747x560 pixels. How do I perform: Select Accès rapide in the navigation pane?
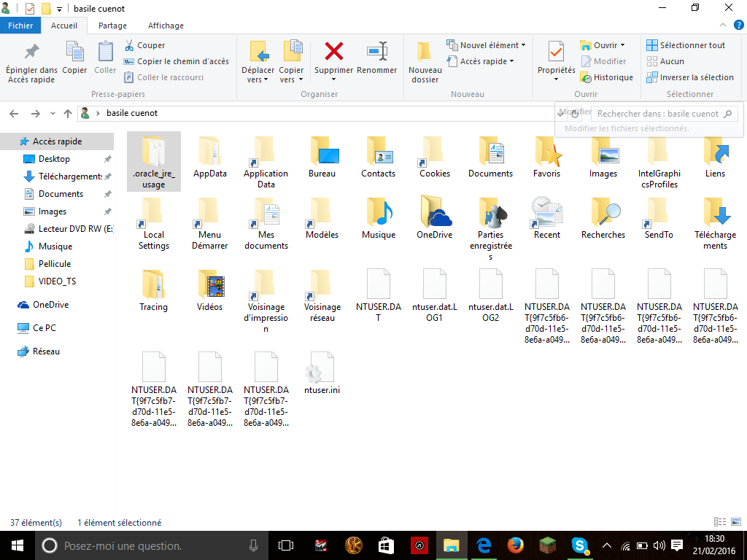pos(57,141)
